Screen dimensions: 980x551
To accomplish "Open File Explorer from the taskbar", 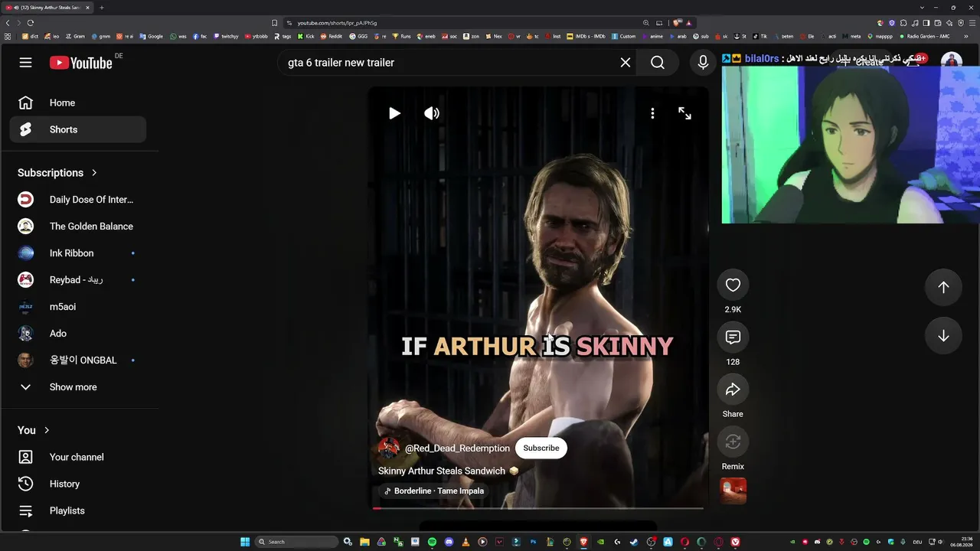I will [364, 542].
